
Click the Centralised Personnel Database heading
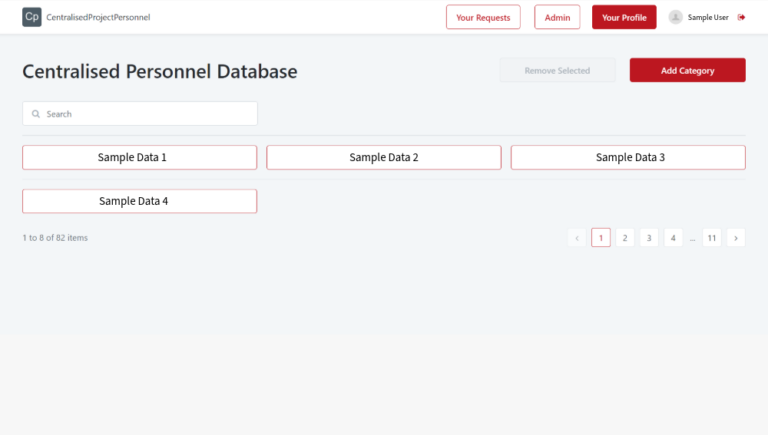pyautogui.click(x=160, y=71)
